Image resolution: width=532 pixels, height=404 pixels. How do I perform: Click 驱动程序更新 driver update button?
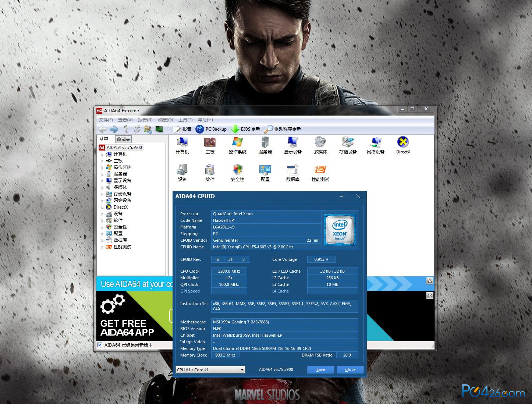[x=283, y=129]
